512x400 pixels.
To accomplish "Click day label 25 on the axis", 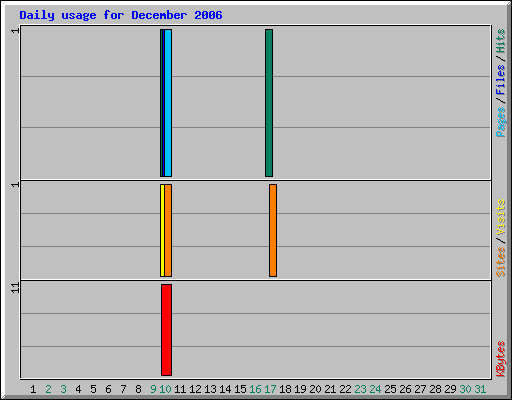I will tap(390, 389).
